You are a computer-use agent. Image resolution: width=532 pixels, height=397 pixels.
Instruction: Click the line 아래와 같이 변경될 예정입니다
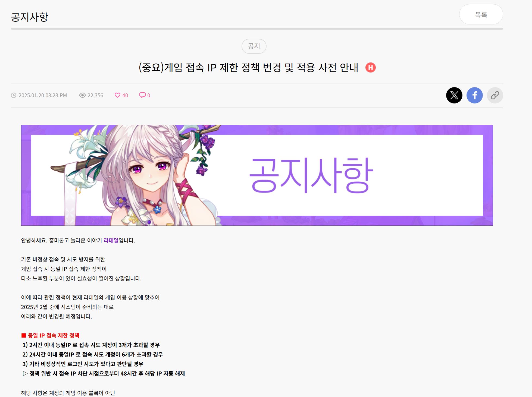57,316
